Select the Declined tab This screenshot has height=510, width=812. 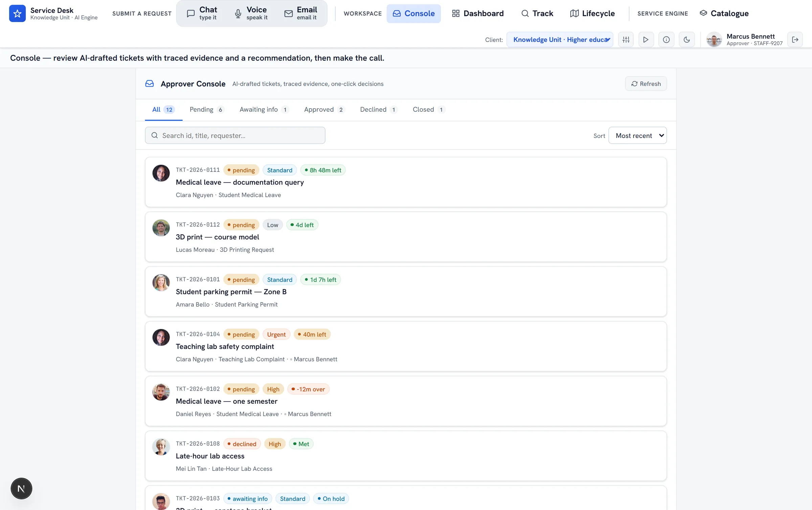pos(379,110)
